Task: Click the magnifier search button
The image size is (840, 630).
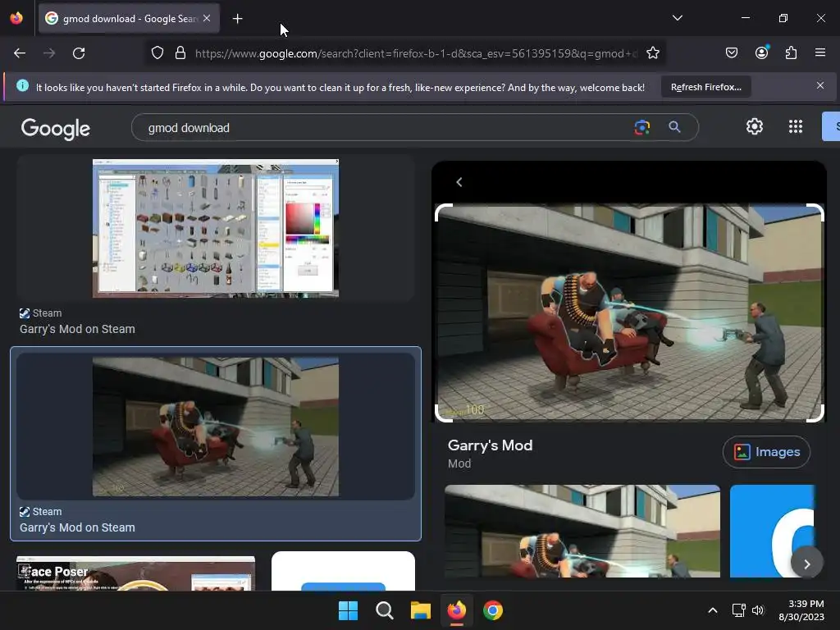Action: [x=674, y=127]
